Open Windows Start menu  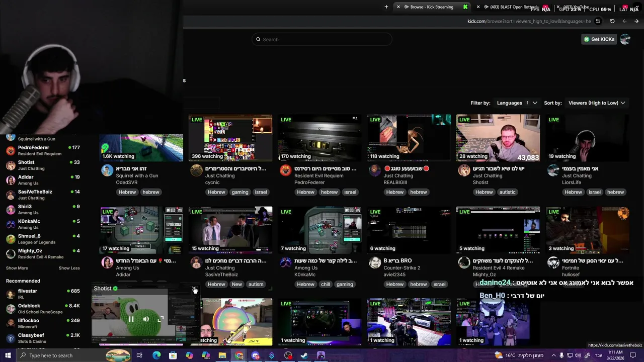click(x=8, y=355)
